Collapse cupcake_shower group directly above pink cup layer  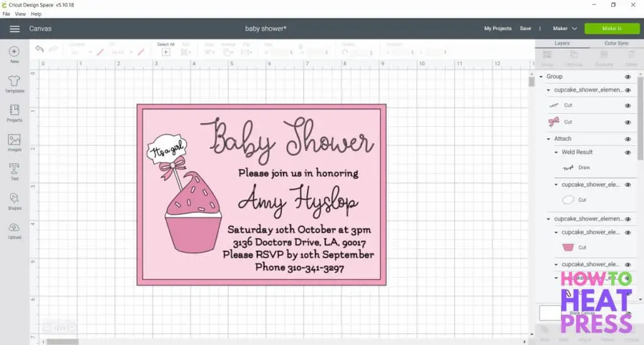tap(556, 233)
